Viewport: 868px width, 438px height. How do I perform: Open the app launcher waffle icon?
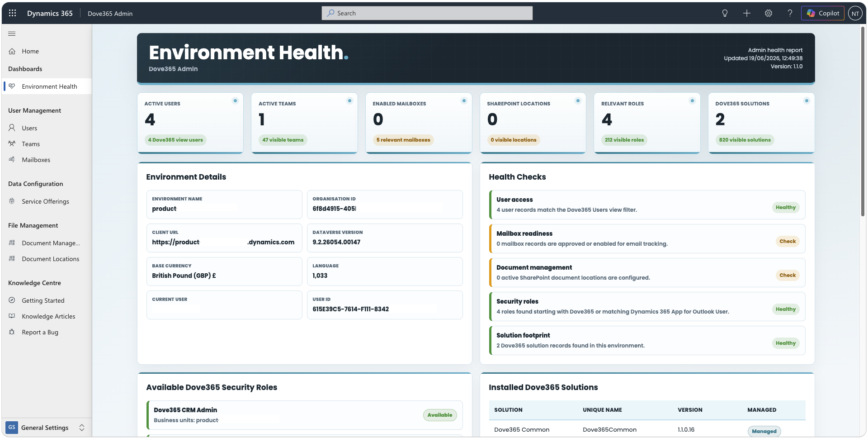click(x=12, y=13)
